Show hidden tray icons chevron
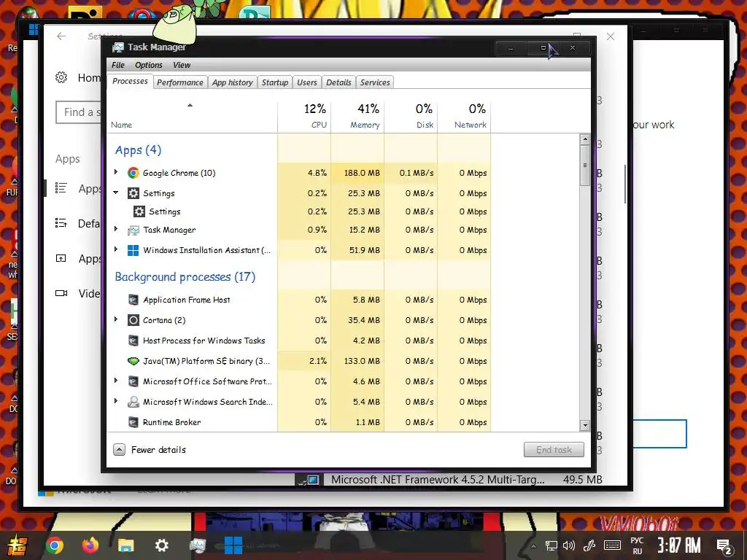Image resolution: width=747 pixels, height=560 pixels. pyautogui.click(x=533, y=546)
